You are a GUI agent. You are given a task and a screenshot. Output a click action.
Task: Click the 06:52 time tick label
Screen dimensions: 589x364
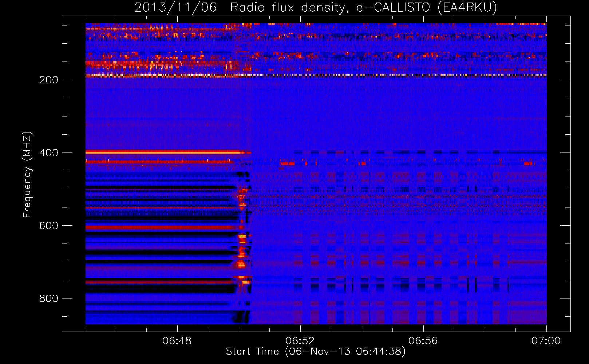300,341
